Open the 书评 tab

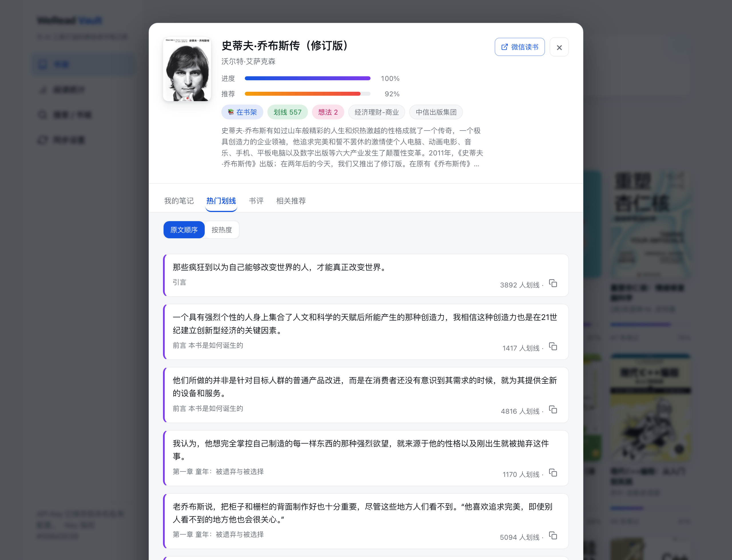(x=256, y=201)
